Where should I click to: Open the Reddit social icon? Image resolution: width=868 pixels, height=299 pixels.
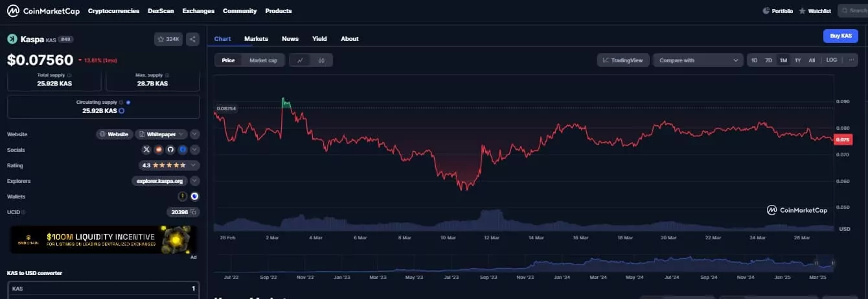click(159, 150)
